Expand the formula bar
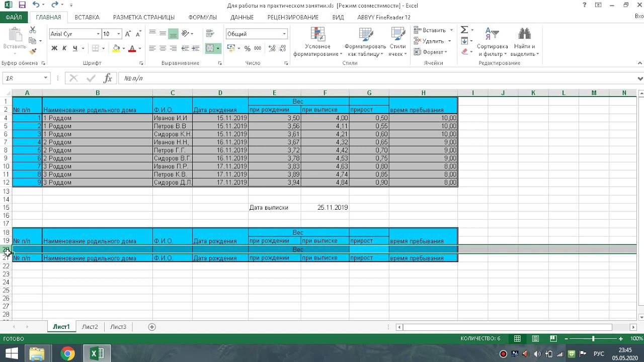The image size is (644, 362). [x=640, y=78]
